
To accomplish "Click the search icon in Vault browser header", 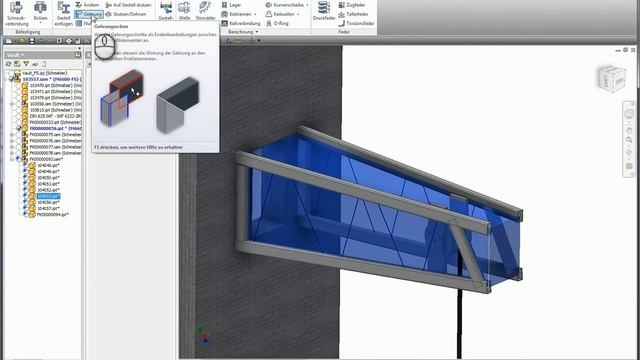I will (x=78, y=55).
